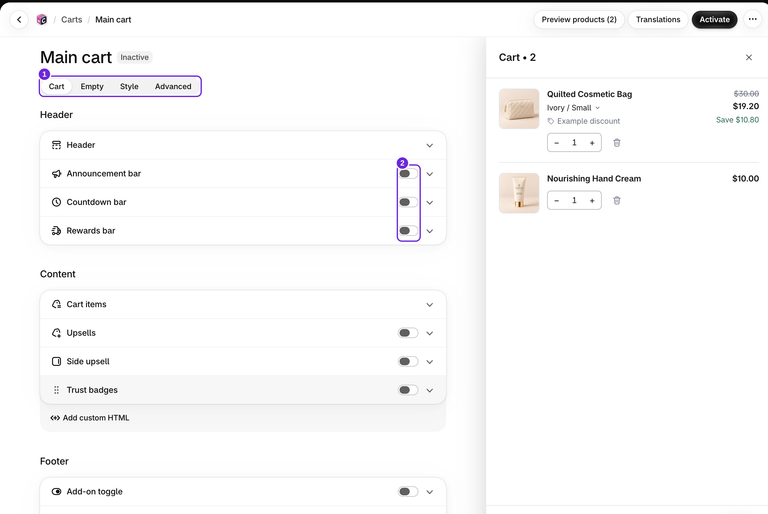Expand the Trust badges chevron
The image size is (768, 514).
[x=430, y=391]
